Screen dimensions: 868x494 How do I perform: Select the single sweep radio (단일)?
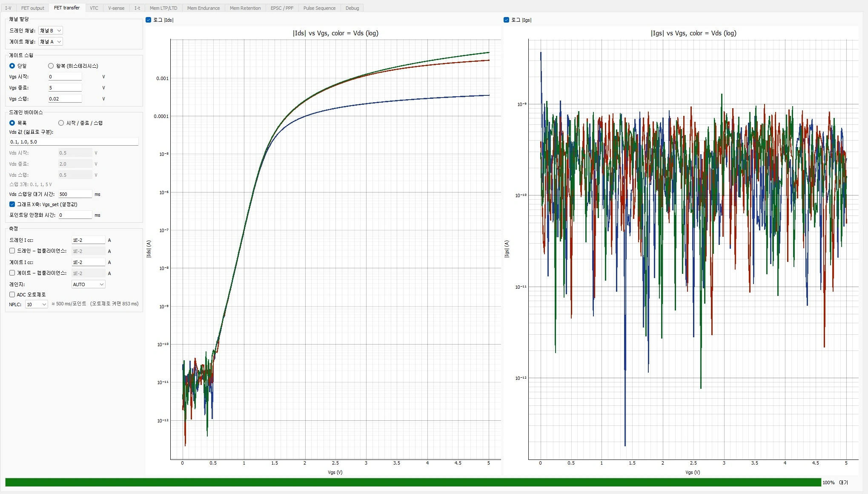(18, 66)
